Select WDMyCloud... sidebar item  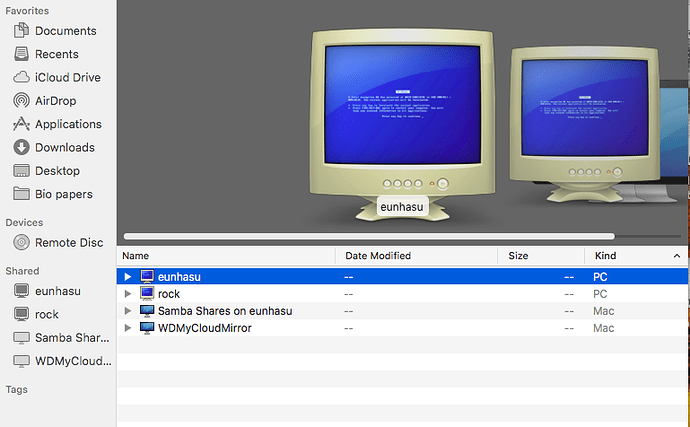(62, 361)
